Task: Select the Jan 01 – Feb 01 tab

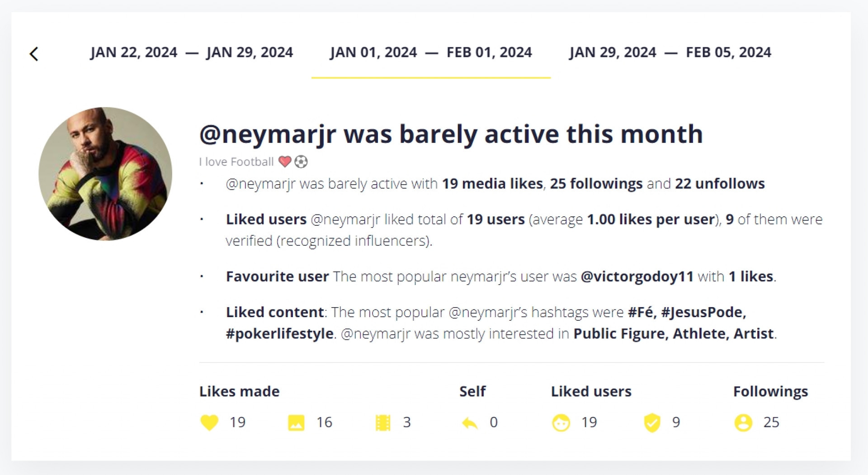Action: pos(430,52)
